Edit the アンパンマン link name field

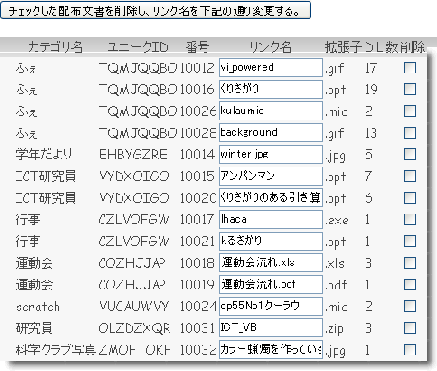[271, 176]
